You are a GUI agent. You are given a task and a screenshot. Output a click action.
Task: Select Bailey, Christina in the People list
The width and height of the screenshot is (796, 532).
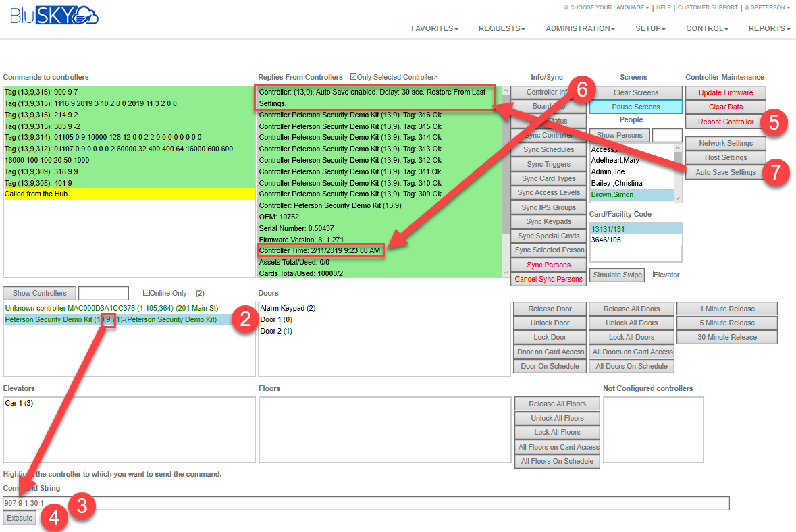point(616,183)
